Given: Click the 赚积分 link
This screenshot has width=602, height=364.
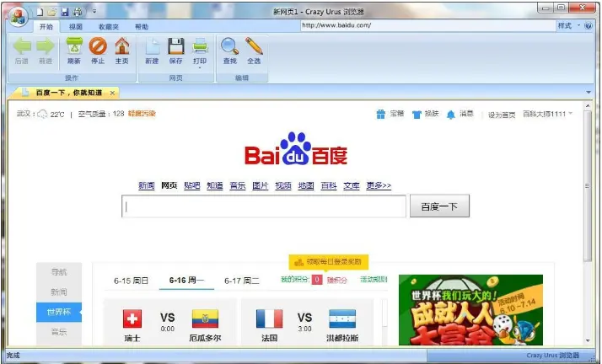Looking at the screenshot, I should 337,280.
